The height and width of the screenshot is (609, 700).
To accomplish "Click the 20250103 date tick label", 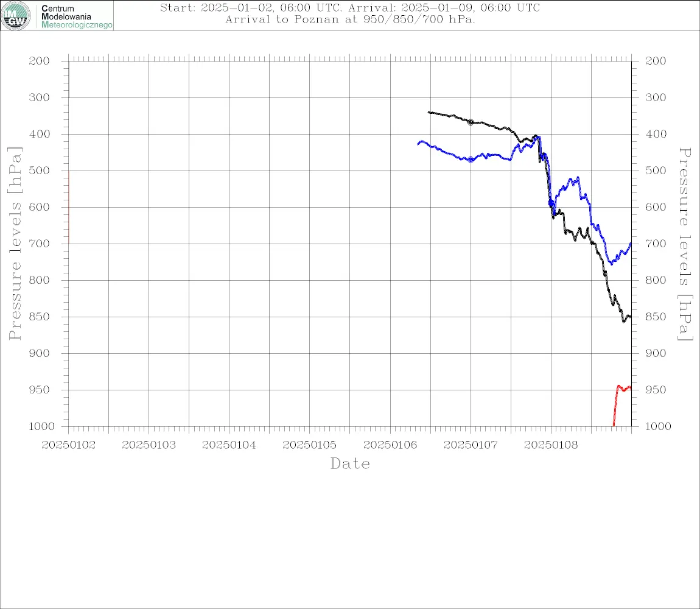I will (x=149, y=445).
